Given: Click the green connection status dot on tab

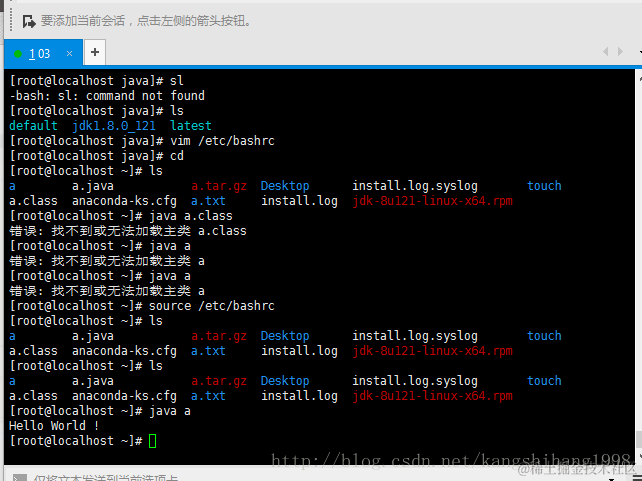Looking at the screenshot, I should pyautogui.click(x=18, y=54).
